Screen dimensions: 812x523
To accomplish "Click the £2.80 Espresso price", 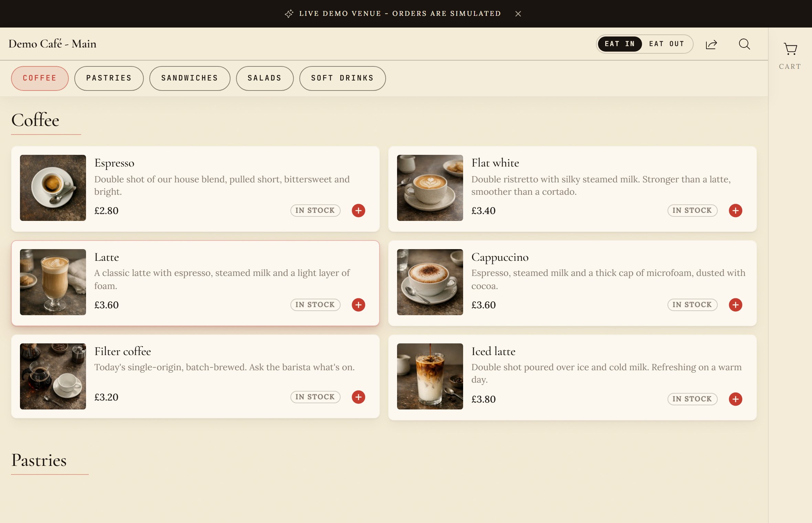I will 106,211.
